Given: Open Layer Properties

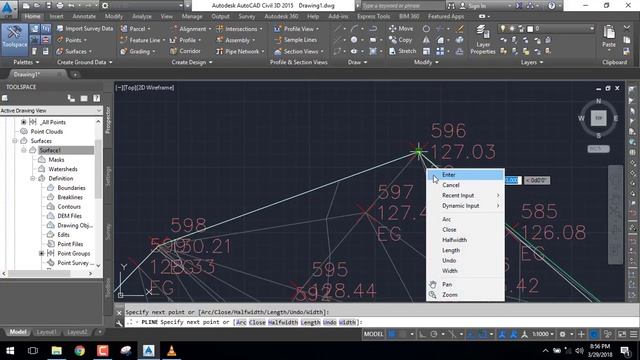Looking at the screenshot, I should coord(483,40).
